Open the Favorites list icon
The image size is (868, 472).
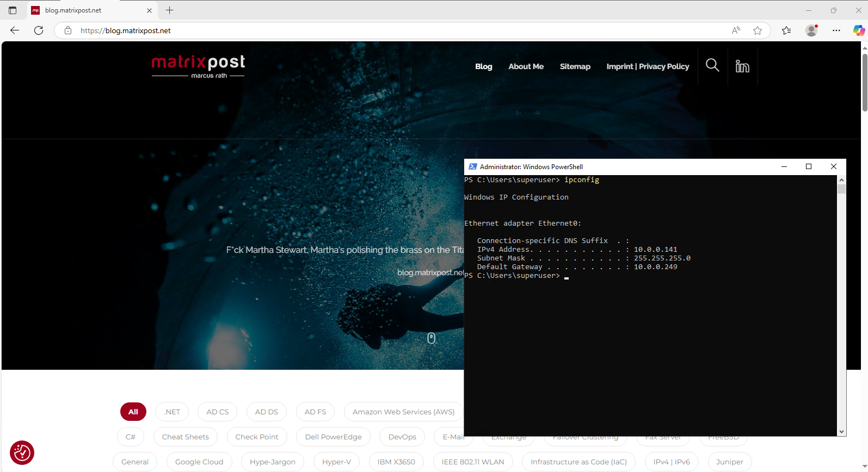pos(786,30)
